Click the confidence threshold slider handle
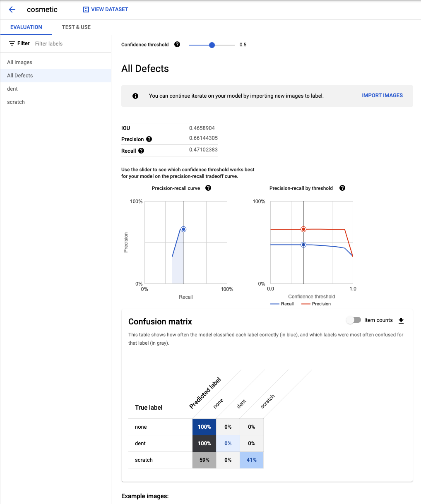The image size is (421, 504). pyautogui.click(x=212, y=45)
